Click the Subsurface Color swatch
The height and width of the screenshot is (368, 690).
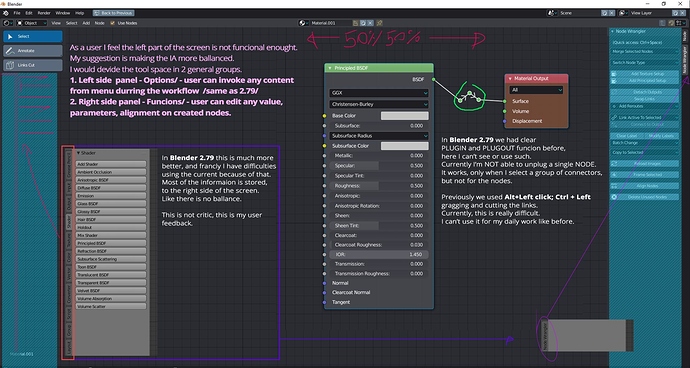(404, 146)
